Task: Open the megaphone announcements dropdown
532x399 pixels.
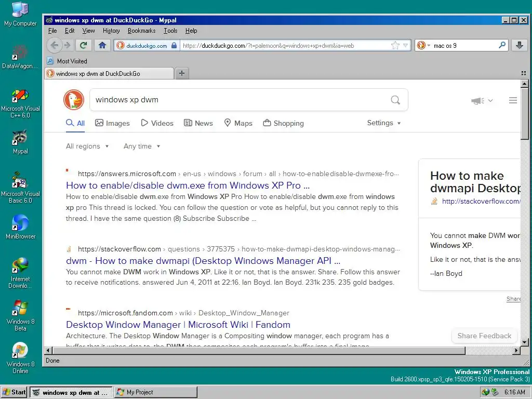Action: pyautogui.click(x=482, y=100)
